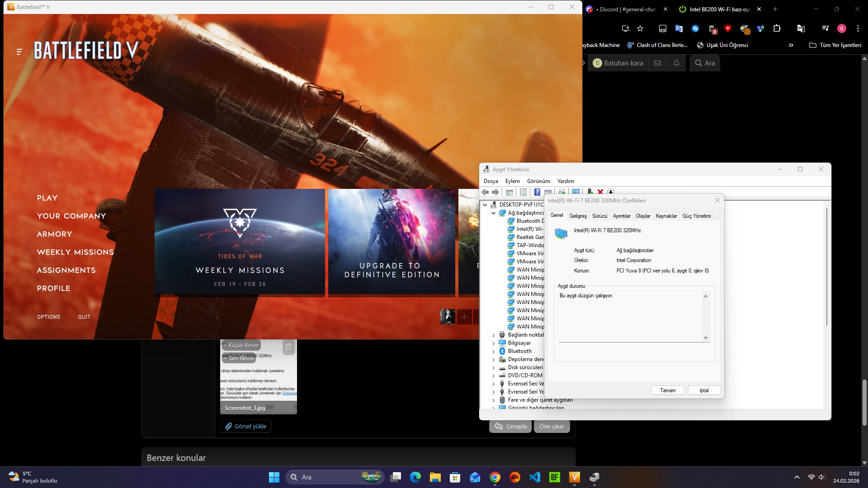This screenshot has width=868, height=488.
Task: Click PLAY in the Battlefield V menu
Action: click(x=47, y=198)
